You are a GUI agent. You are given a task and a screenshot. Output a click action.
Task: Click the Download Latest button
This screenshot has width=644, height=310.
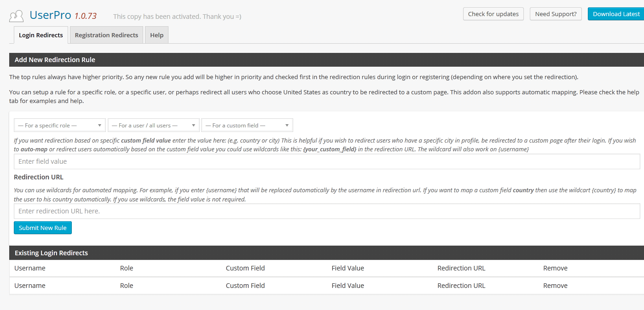616,14
